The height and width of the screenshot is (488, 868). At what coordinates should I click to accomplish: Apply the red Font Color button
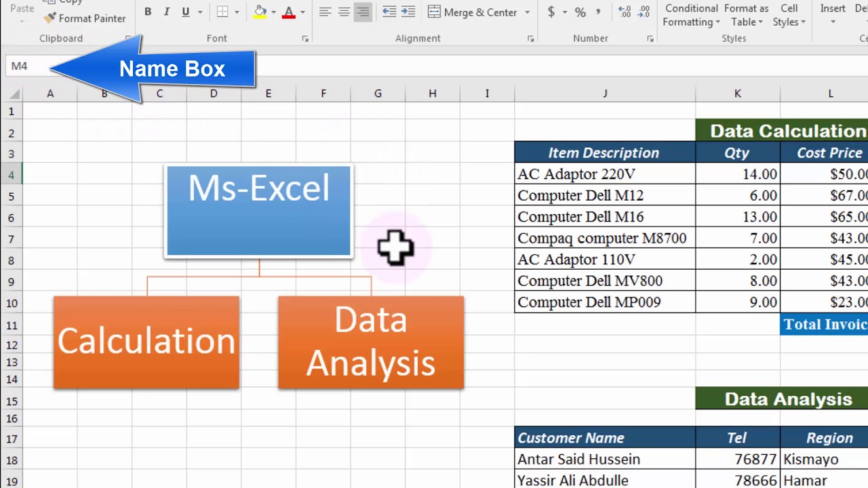point(289,12)
